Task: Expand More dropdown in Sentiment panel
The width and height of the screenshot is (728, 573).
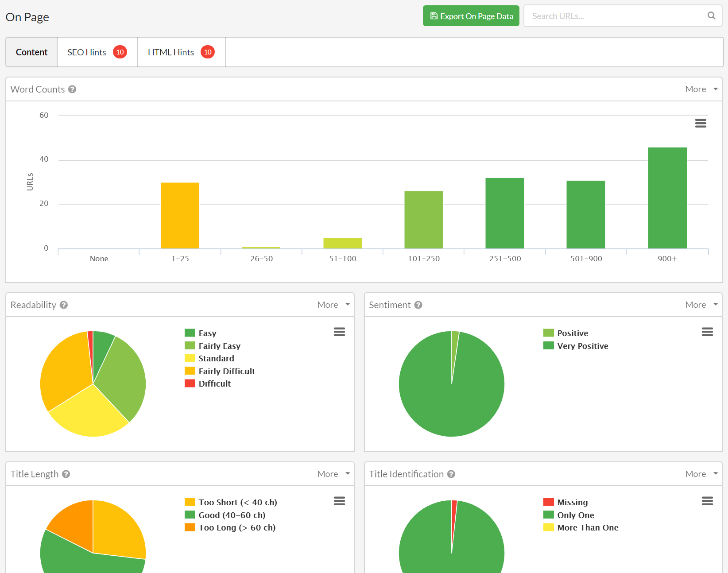Action: (701, 305)
